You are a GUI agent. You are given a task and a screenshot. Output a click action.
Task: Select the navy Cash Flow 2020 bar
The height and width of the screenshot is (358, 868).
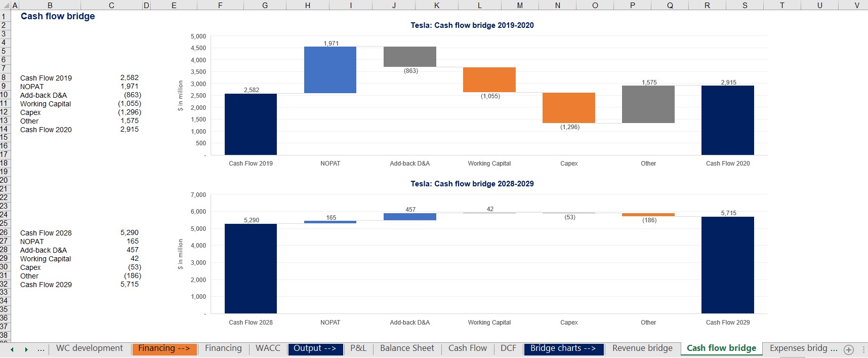click(x=728, y=120)
